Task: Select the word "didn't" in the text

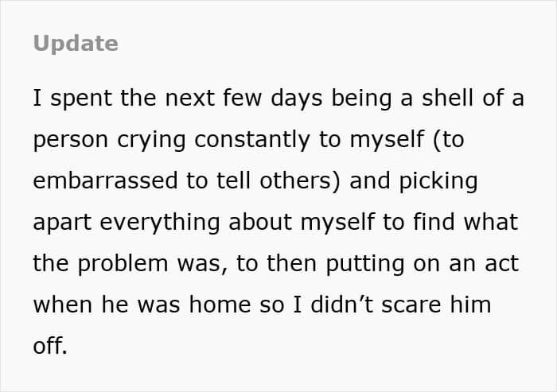Action: tap(341, 305)
